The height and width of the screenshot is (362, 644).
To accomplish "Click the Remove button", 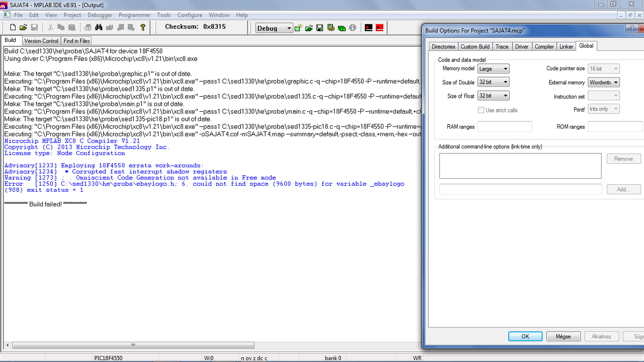I will (623, 159).
